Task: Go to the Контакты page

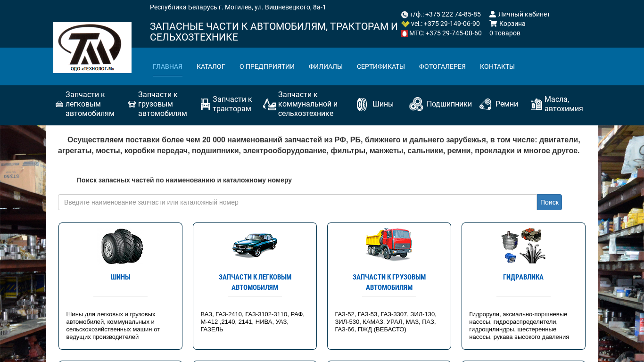Action: [497, 66]
